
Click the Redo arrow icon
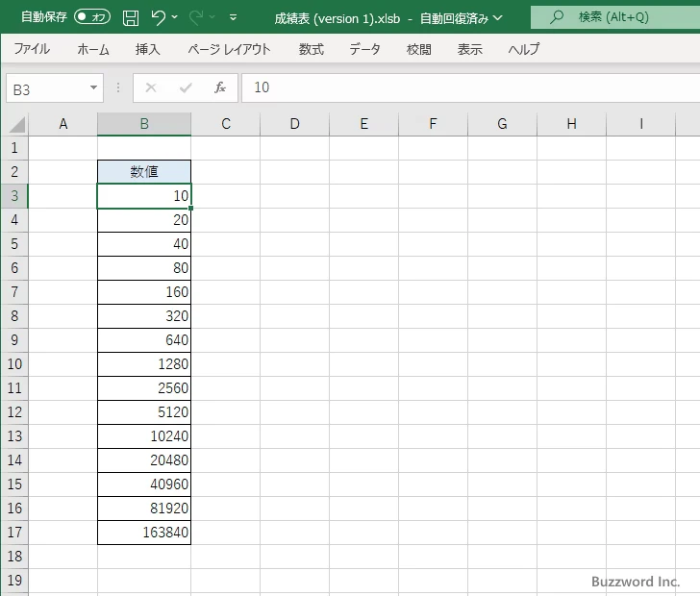[195, 18]
